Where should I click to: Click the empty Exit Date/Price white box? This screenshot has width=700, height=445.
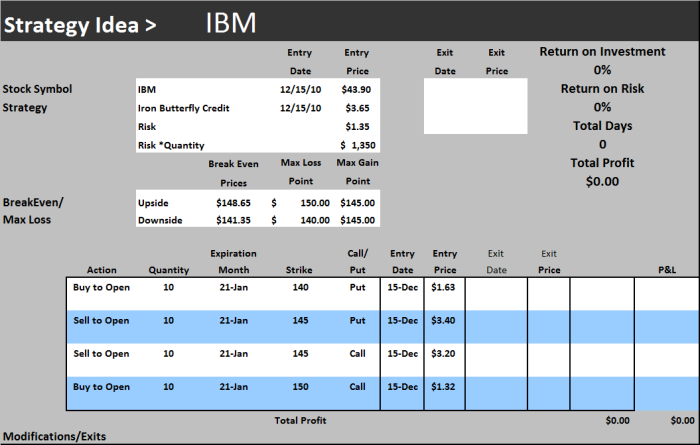[475, 106]
